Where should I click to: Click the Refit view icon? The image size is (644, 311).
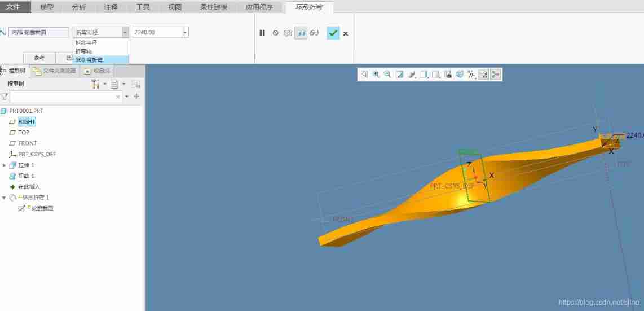(364, 75)
